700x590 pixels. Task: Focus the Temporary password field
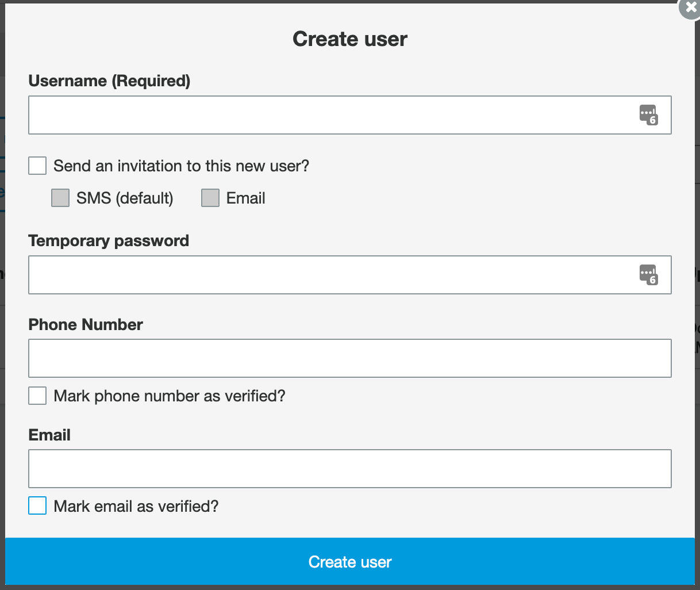350,275
